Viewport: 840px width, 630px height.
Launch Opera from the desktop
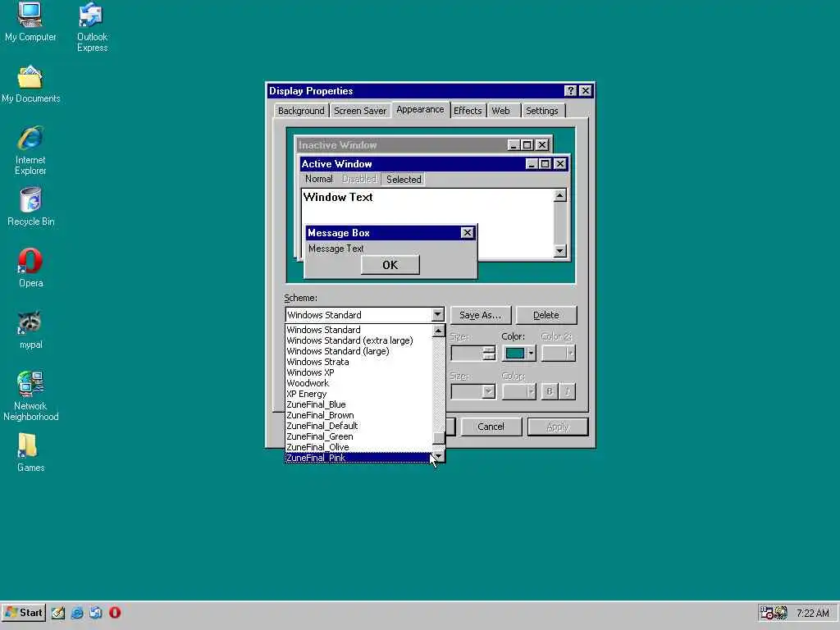pos(30,268)
